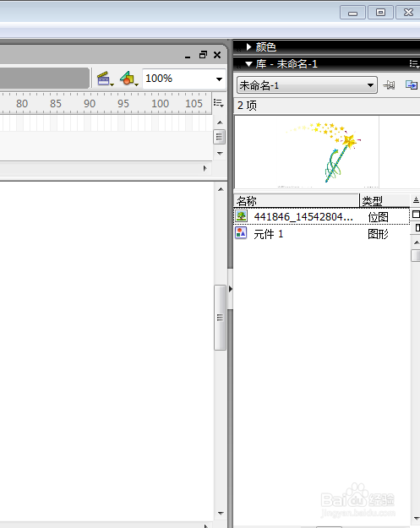The image size is (420, 528).
Task: Sort library by 类型 column header
Action: click(385, 201)
